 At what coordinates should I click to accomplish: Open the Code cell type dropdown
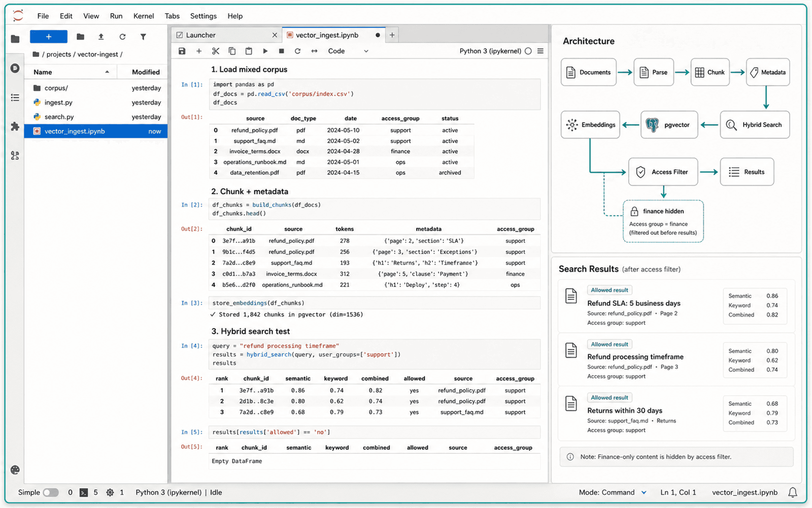click(x=348, y=51)
